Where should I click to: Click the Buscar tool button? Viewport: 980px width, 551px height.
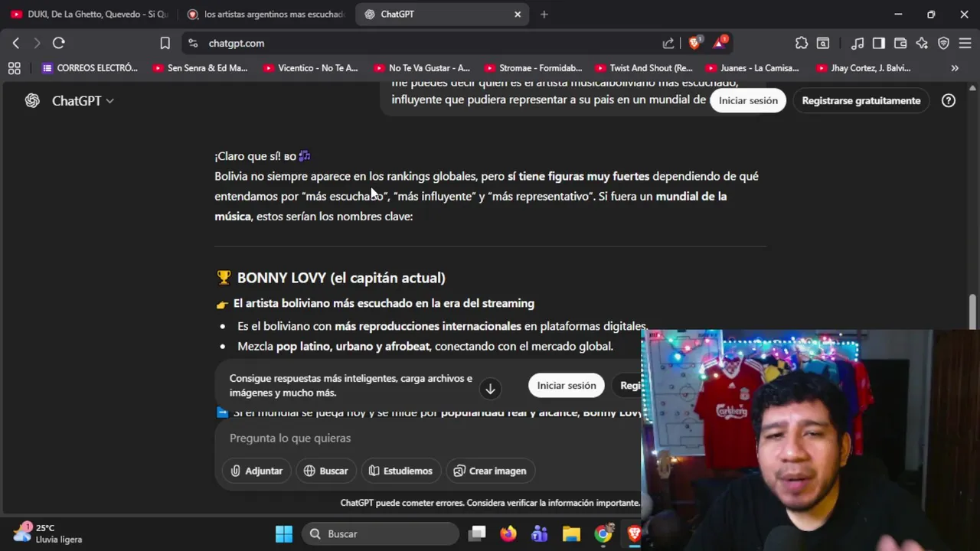[x=325, y=471]
